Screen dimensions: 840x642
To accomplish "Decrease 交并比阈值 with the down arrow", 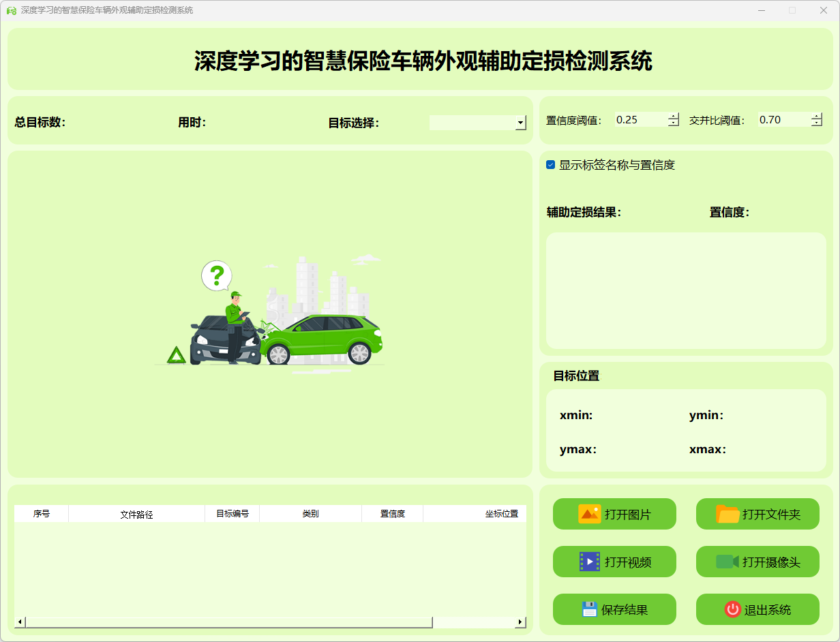I will (817, 123).
